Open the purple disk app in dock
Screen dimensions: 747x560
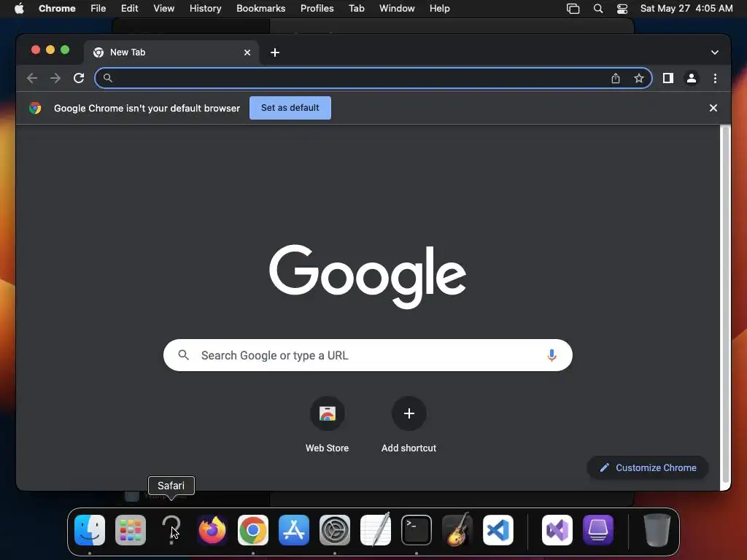coord(598,530)
